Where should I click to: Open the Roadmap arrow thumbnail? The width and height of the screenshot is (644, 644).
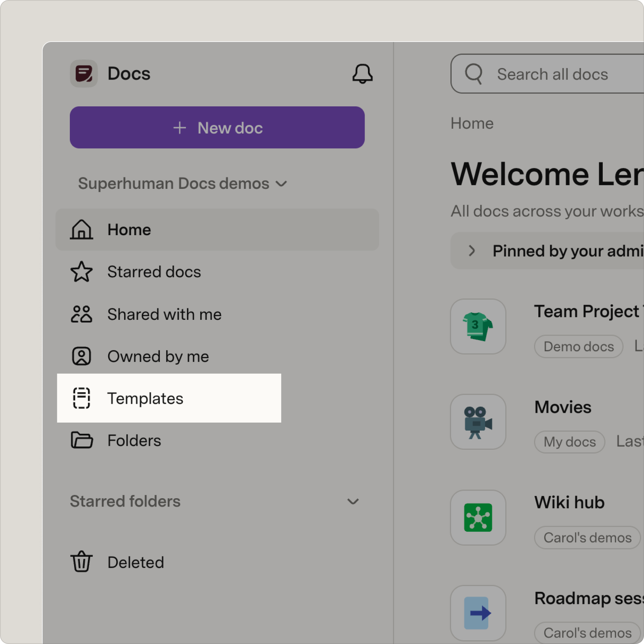click(478, 613)
